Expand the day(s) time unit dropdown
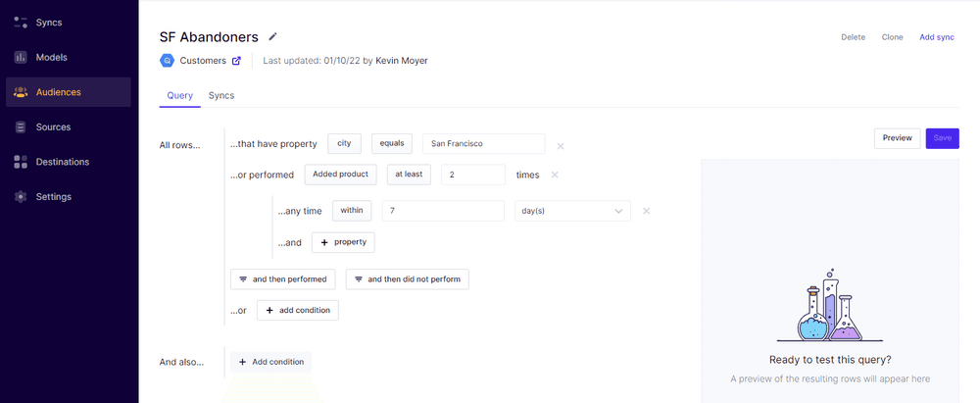 [573, 211]
